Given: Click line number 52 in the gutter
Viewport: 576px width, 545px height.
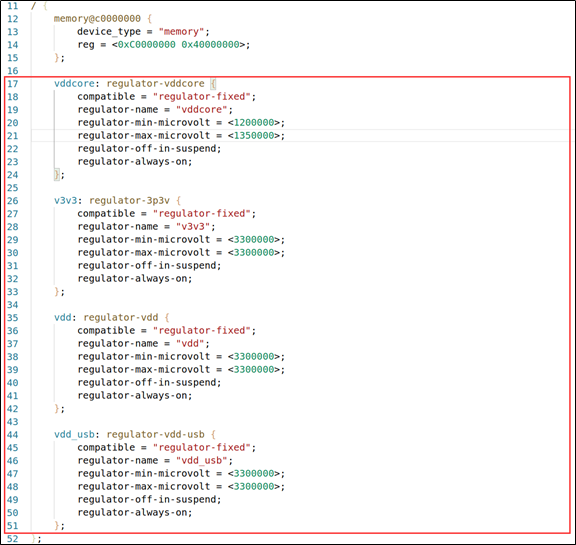Looking at the screenshot, I should point(12,539).
